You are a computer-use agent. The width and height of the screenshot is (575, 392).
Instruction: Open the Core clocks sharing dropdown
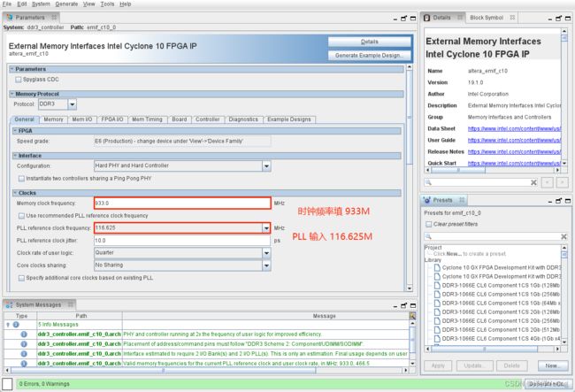(x=266, y=265)
